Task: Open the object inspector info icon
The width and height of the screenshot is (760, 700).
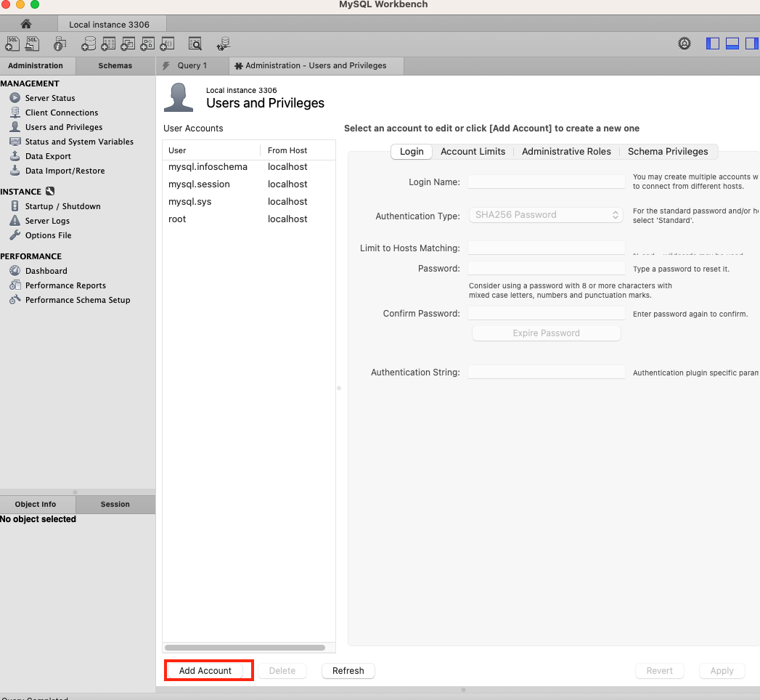Action: click(60, 44)
